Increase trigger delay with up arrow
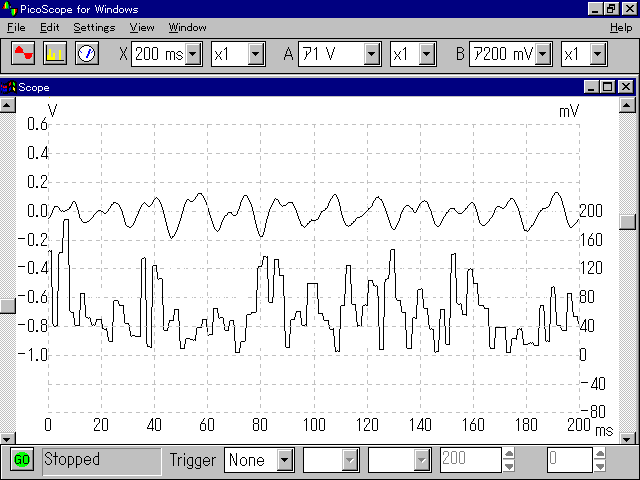Screen dimensions: 640x480 600,454
